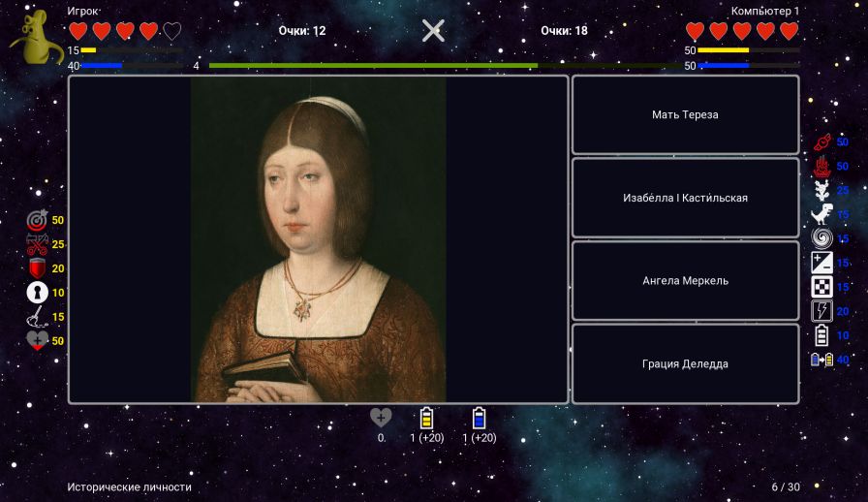
Task: Activate the red shield ability
Action: coord(37,269)
